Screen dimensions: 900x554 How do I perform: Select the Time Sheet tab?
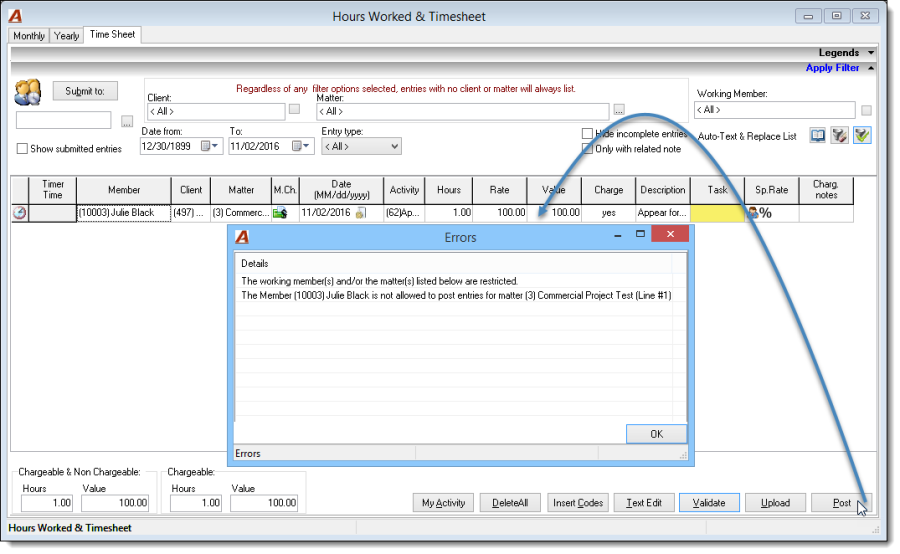(112, 34)
